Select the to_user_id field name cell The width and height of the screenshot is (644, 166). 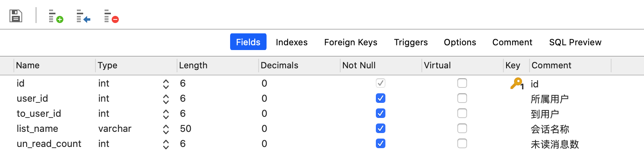39,114
